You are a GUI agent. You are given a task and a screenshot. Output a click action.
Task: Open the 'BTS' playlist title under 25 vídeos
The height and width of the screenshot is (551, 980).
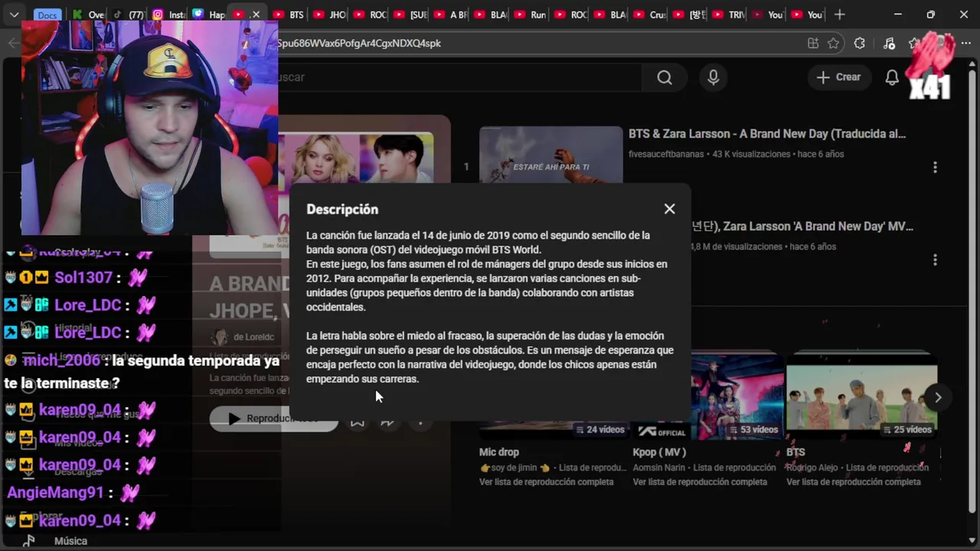795,452
